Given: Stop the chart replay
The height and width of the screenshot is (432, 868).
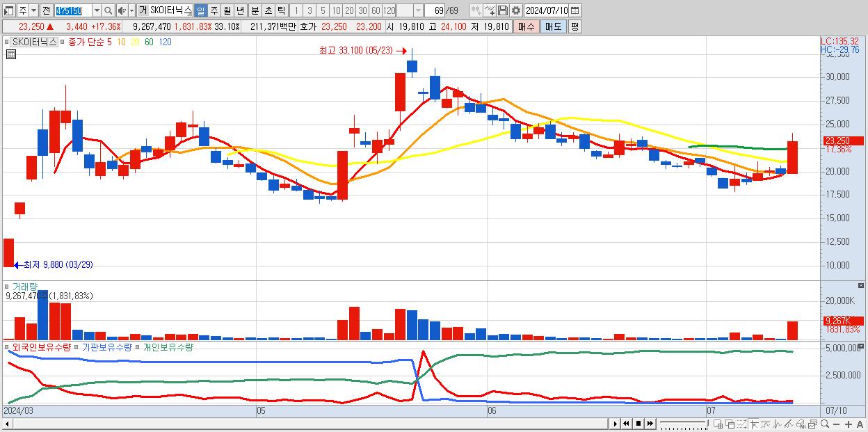Looking at the screenshot, I should coord(638,424).
